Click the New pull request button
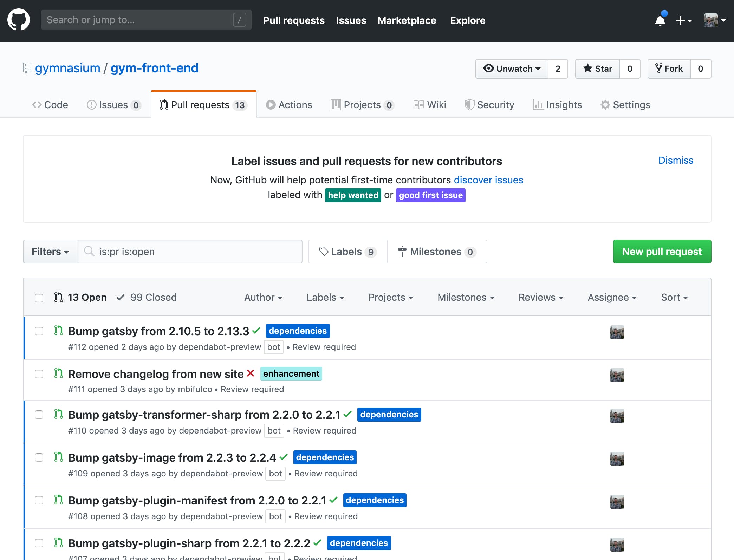734x560 pixels. pos(662,252)
